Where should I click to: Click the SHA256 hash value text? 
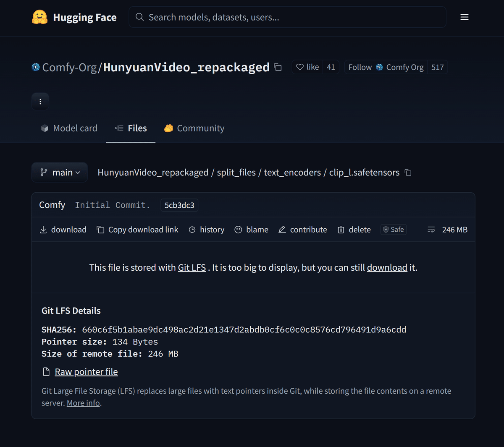pyautogui.click(x=244, y=330)
